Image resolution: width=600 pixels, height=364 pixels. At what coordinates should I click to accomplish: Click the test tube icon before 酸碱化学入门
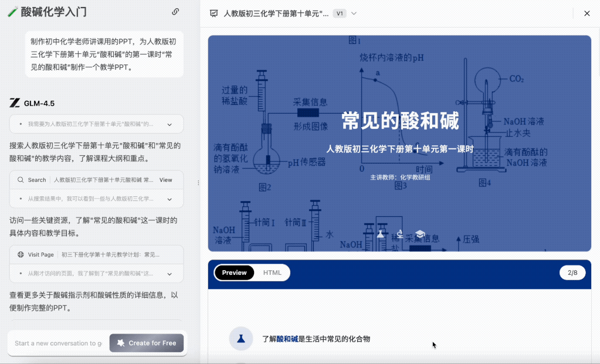[x=12, y=12]
